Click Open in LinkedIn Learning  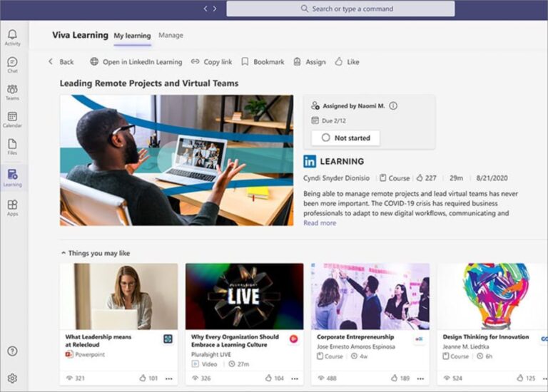(x=136, y=62)
